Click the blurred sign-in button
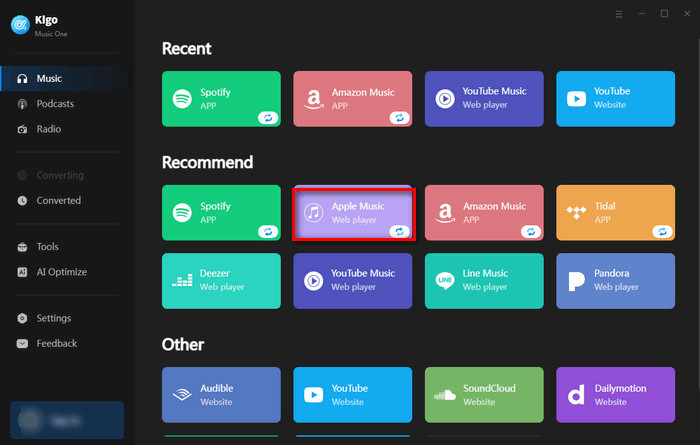This screenshot has height=445, width=700. click(x=67, y=420)
